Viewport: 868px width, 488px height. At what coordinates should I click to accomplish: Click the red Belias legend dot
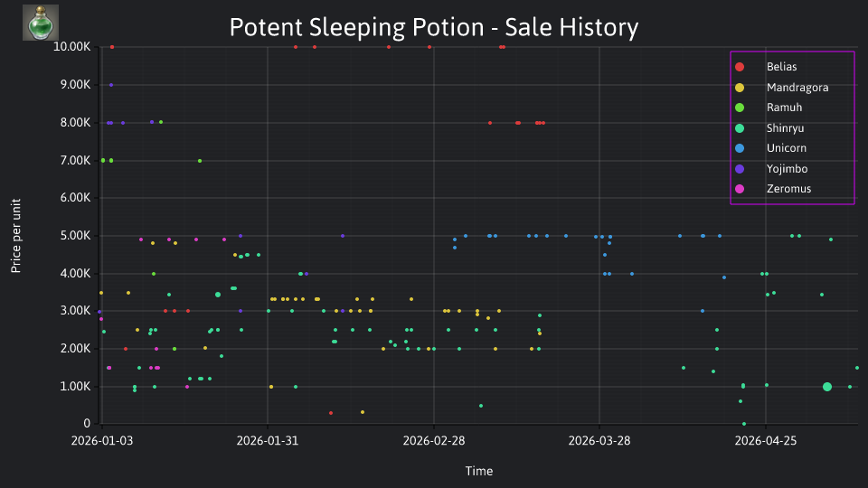tap(740, 67)
